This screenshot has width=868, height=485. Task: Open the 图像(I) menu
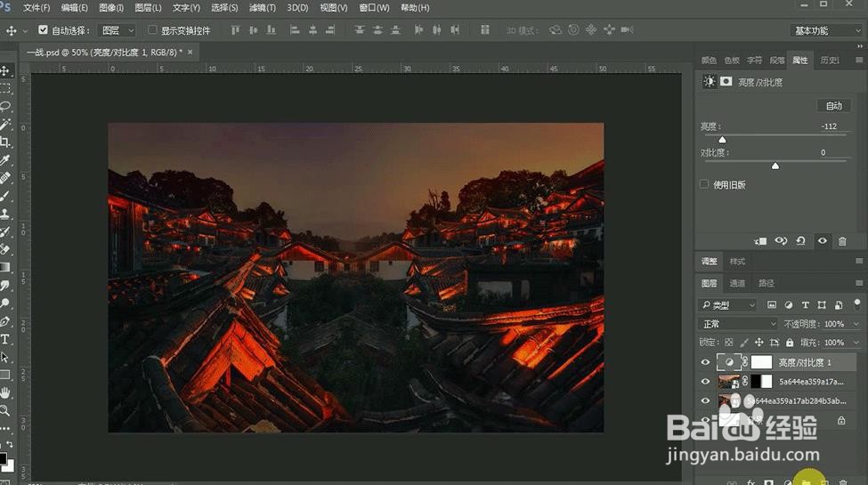click(111, 8)
